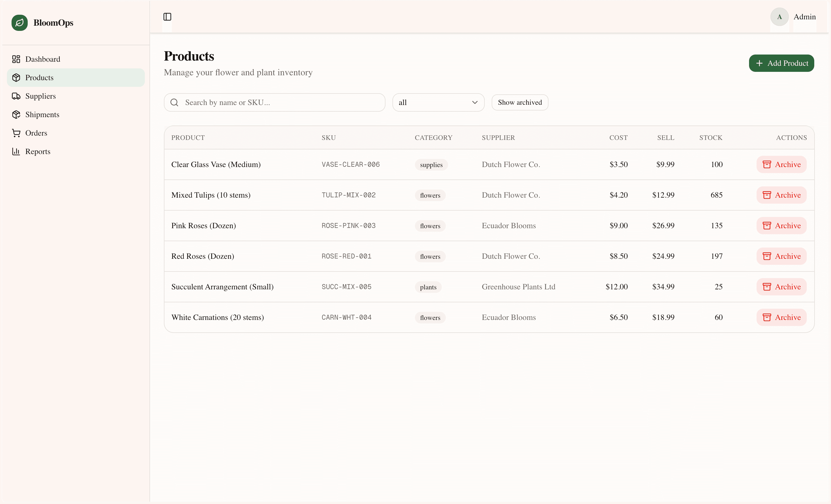Click the Admin avatar circle

(x=779, y=16)
